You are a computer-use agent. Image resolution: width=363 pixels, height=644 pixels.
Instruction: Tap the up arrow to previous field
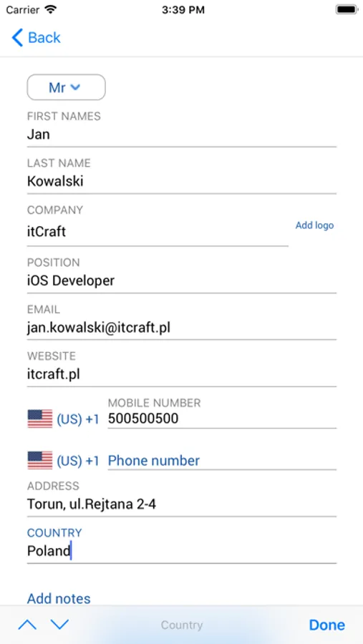(27, 625)
